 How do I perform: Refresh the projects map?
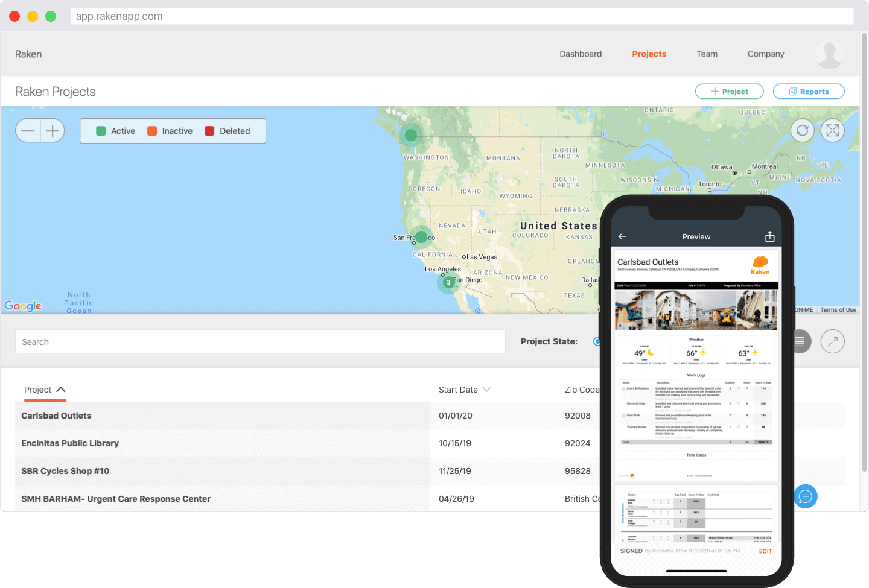[802, 130]
